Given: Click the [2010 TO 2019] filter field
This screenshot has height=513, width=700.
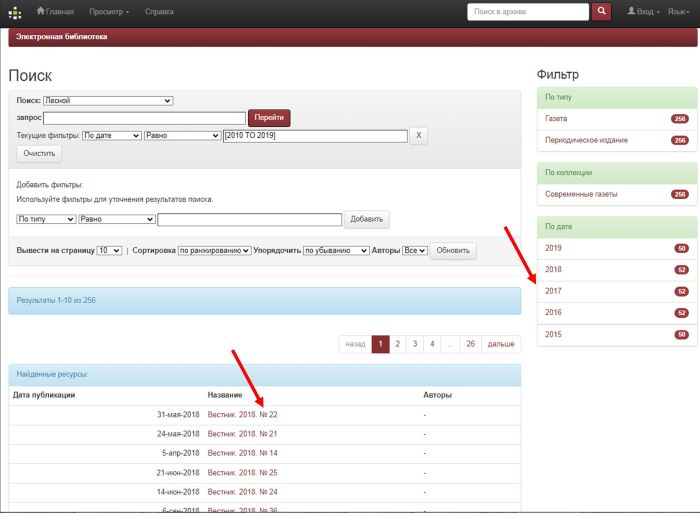Looking at the screenshot, I should coord(315,136).
